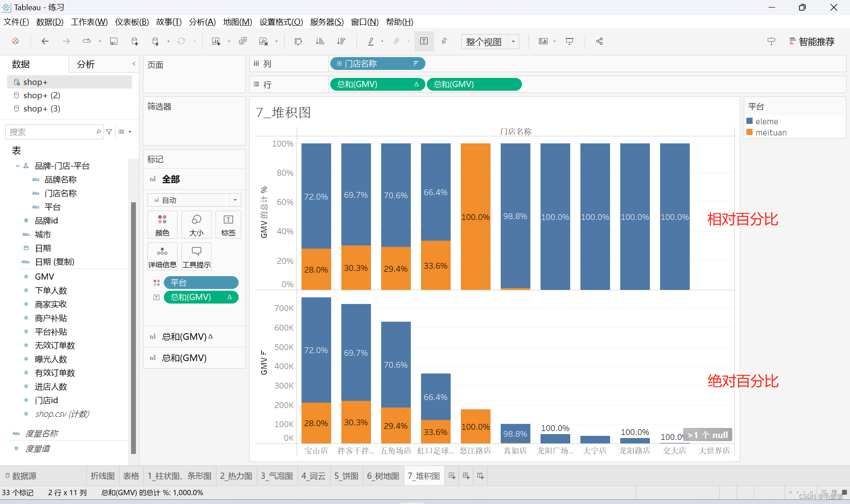Add new data source icon

tap(135, 41)
